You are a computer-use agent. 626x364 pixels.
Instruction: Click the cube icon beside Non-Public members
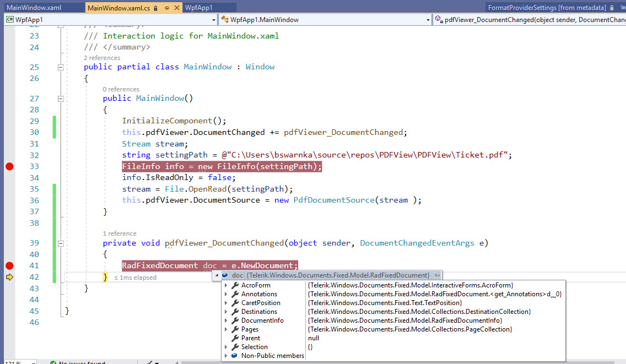(234, 356)
